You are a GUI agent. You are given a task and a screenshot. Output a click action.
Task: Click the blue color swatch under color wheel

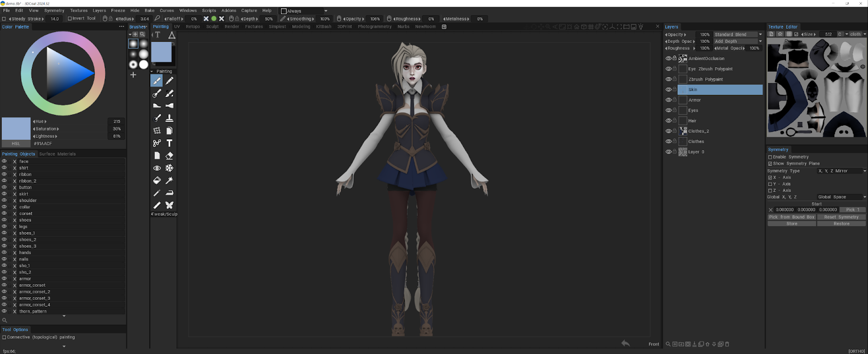16,129
